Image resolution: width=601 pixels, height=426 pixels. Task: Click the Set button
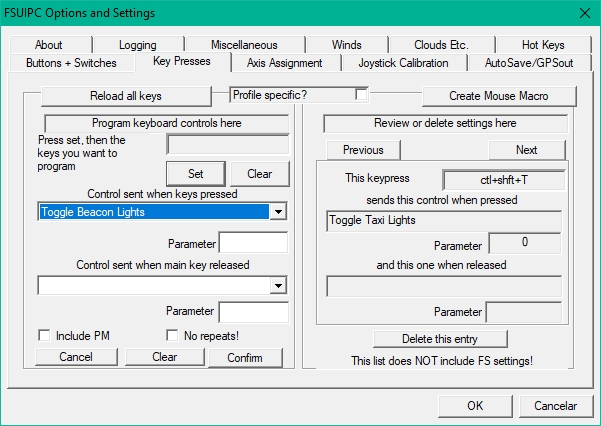click(195, 174)
